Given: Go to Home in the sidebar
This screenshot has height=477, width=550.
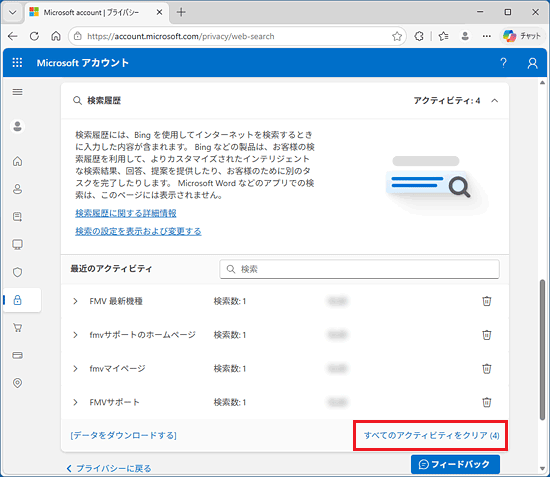Looking at the screenshot, I should pyautogui.click(x=17, y=161).
